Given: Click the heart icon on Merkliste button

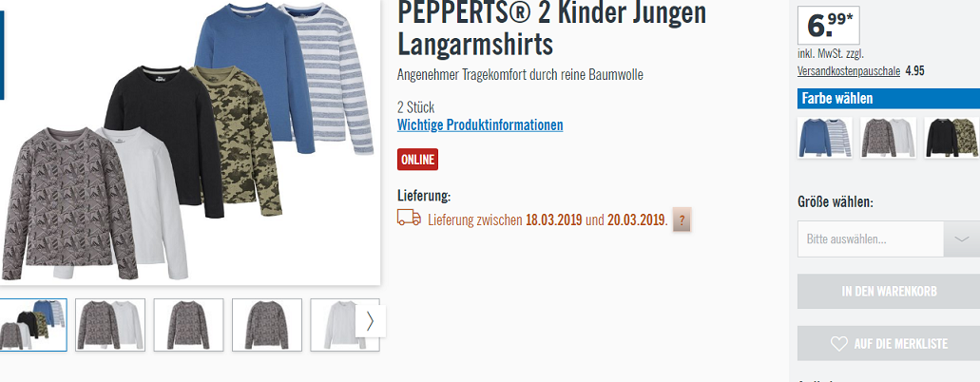Looking at the screenshot, I should pyautogui.click(x=838, y=344).
